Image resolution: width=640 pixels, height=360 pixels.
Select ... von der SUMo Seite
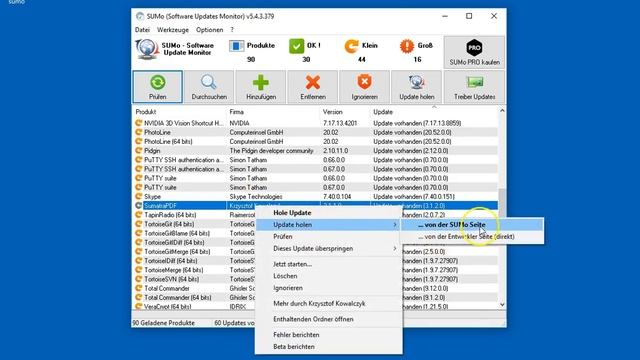(x=472, y=224)
